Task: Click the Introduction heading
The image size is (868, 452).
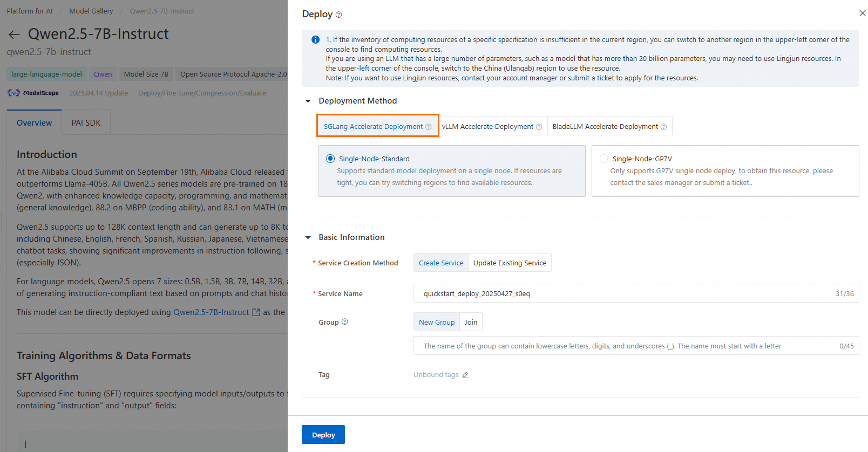Action: (47, 154)
